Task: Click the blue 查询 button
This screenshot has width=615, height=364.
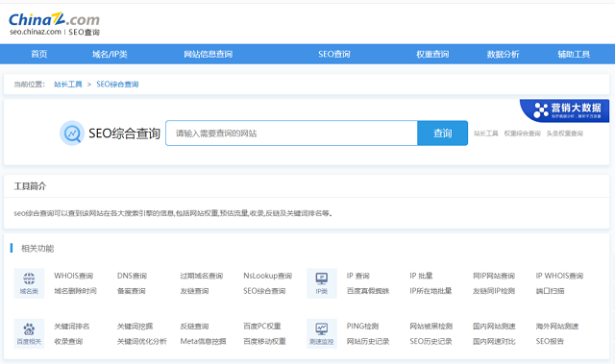Action: pyautogui.click(x=442, y=133)
